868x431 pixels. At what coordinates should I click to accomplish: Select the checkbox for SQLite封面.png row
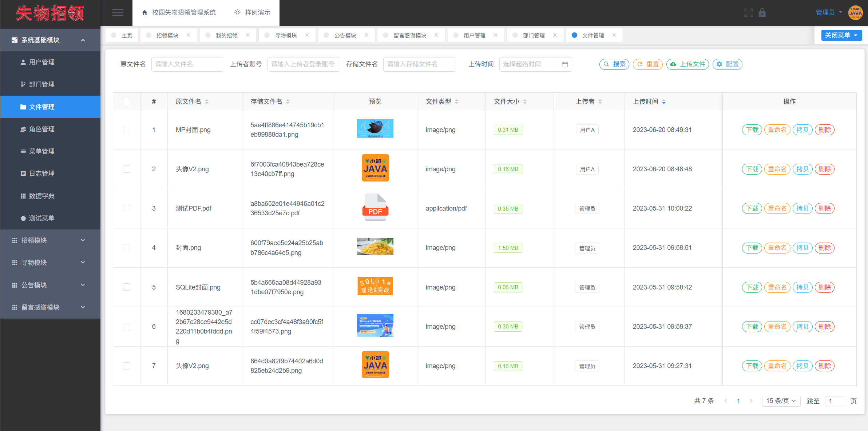coord(127,287)
